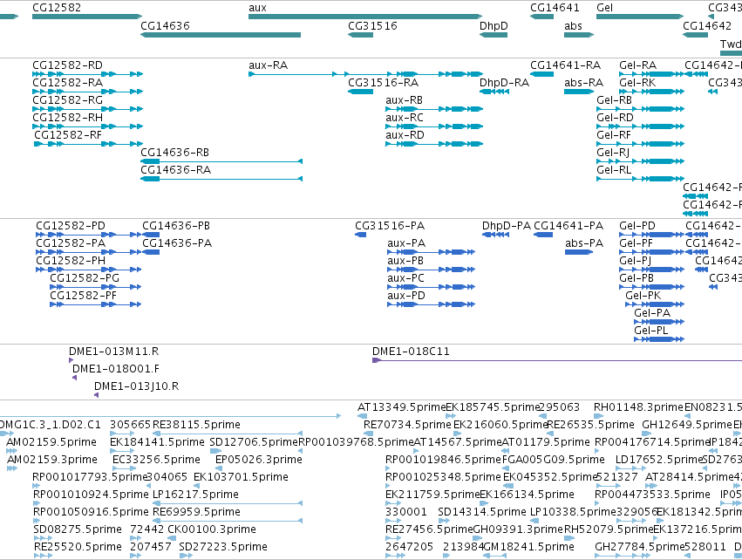Select the abs-RA transcript

click(579, 92)
